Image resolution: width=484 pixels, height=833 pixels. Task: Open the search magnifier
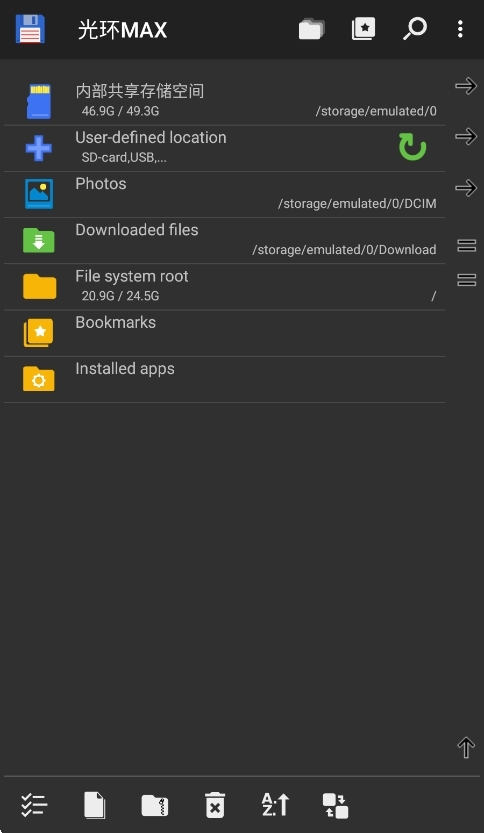(414, 29)
